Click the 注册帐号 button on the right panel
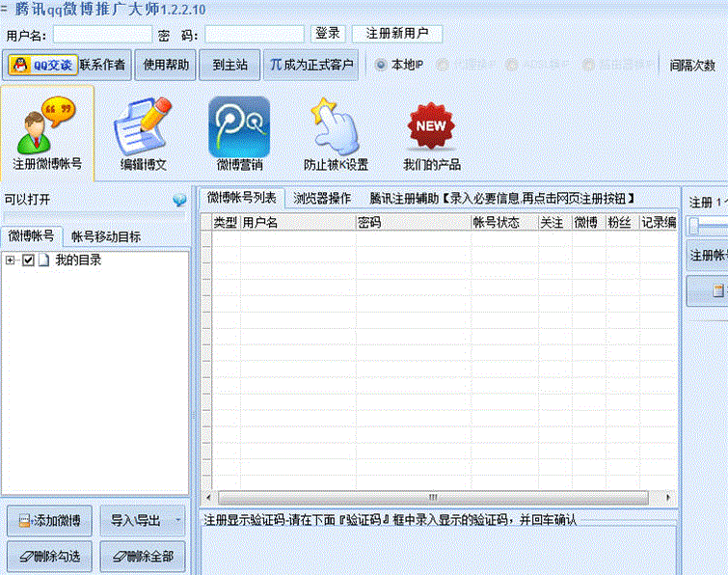728x575 pixels. (708, 256)
